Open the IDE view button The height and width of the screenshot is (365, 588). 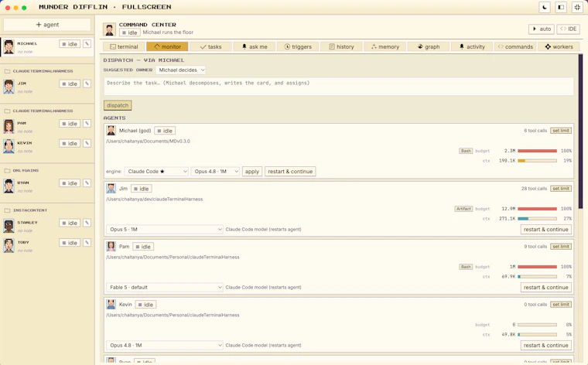pyautogui.click(x=569, y=29)
